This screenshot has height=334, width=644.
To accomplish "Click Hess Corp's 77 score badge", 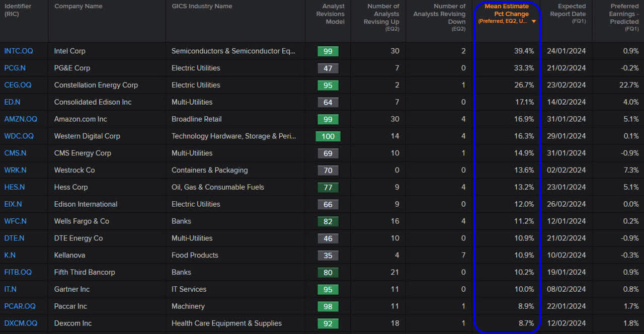I will (x=328, y=187).
